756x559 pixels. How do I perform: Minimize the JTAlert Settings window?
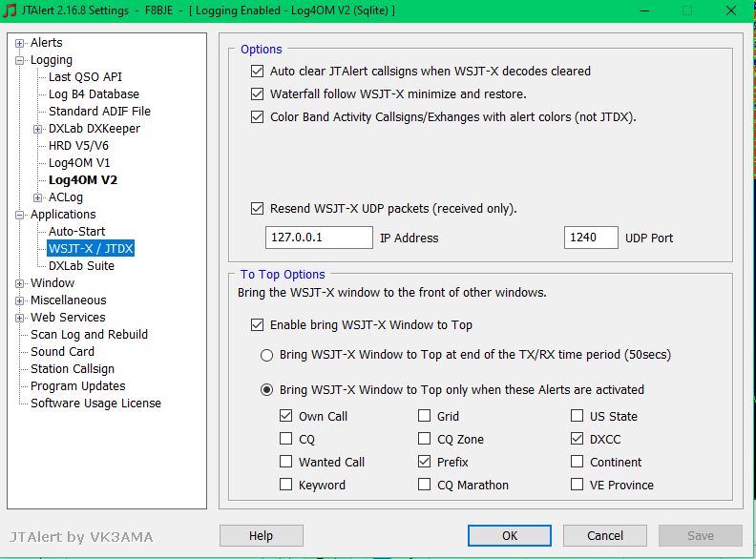644,10
